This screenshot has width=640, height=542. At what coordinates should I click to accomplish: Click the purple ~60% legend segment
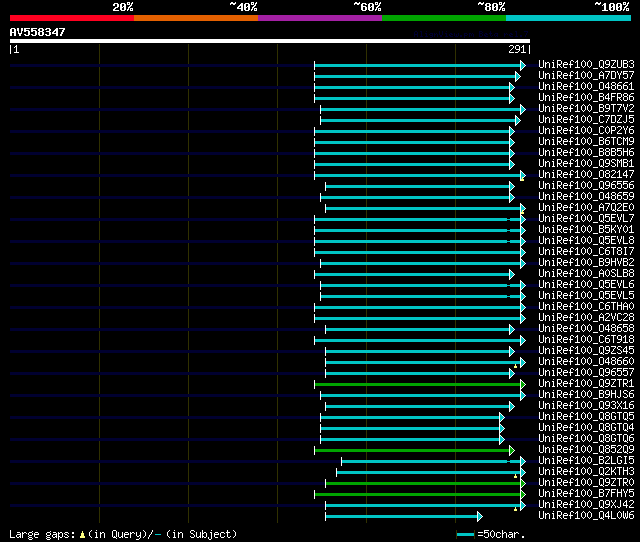pos(320,18)
